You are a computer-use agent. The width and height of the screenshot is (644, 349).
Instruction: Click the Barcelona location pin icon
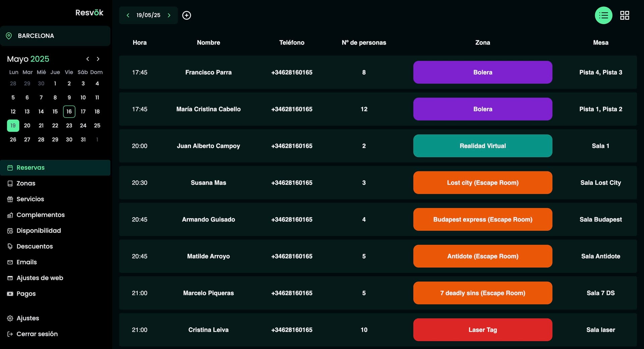[9, 36]
